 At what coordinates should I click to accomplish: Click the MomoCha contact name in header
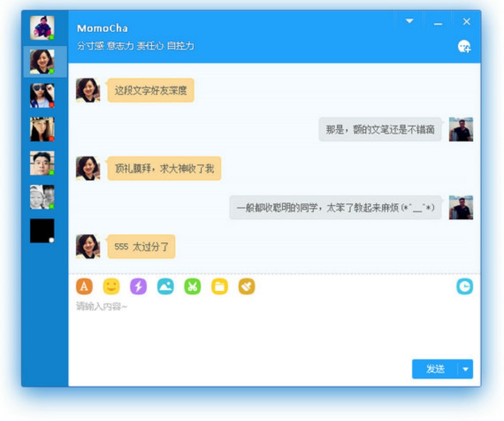click(102, 28)
